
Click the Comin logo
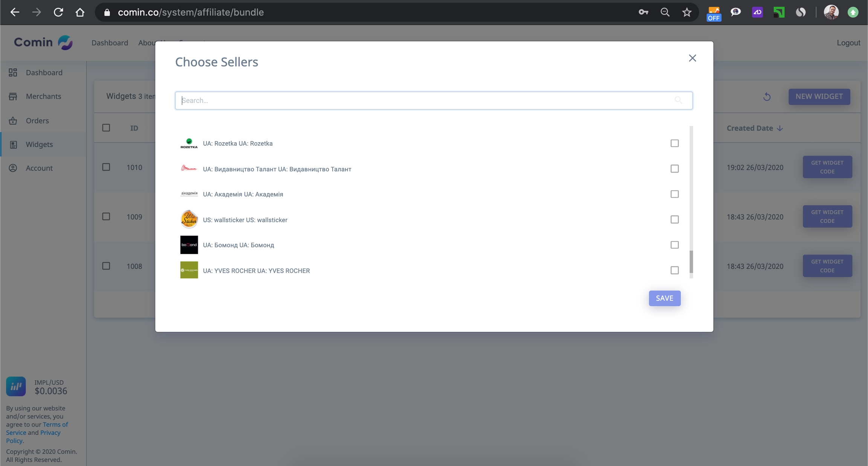(x=43, y=42)
